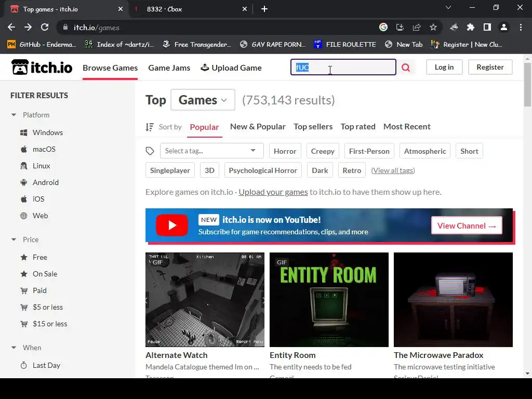The image size is (532, 399).
Task: Collapse the Platform filter section
Action: 30,115
